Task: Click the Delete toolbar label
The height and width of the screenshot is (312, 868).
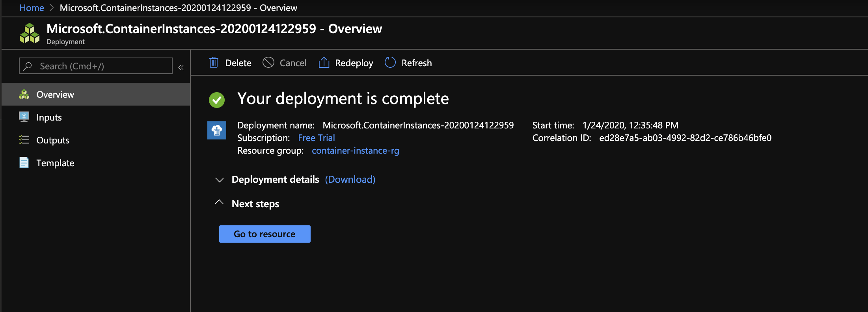Action: coord(238,63)
